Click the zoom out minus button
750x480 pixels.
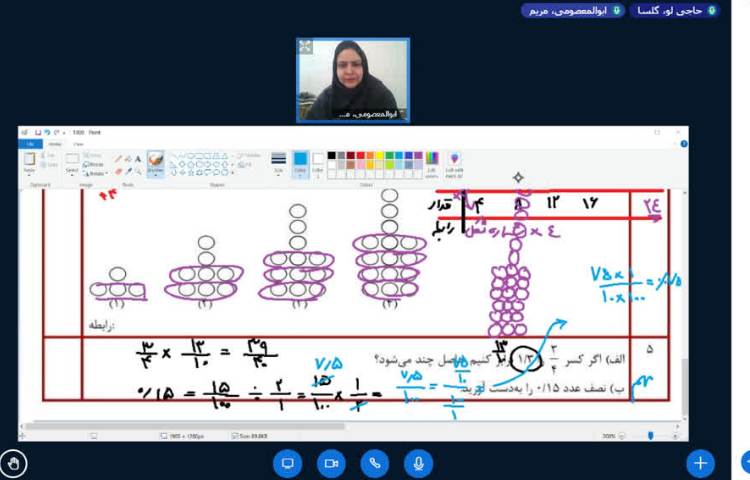[621, 436]
